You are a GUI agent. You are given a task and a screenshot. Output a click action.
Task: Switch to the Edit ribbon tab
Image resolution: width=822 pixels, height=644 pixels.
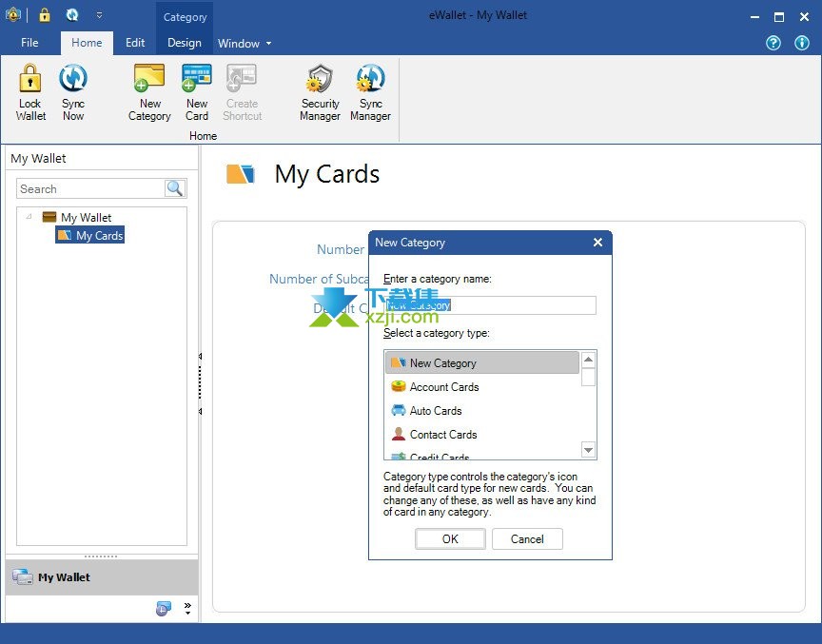[135, 43]
